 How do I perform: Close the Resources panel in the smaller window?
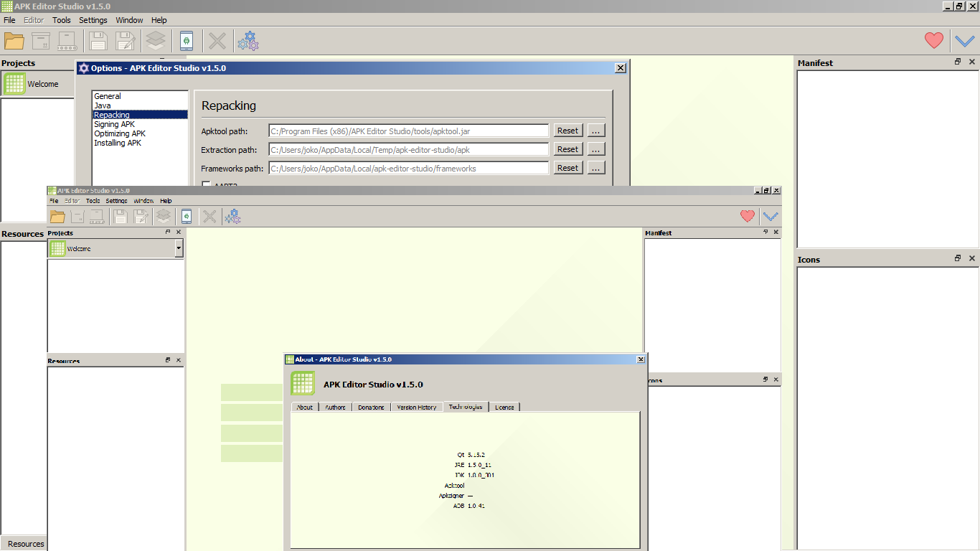pyautogui.click(x=179, y=360)
